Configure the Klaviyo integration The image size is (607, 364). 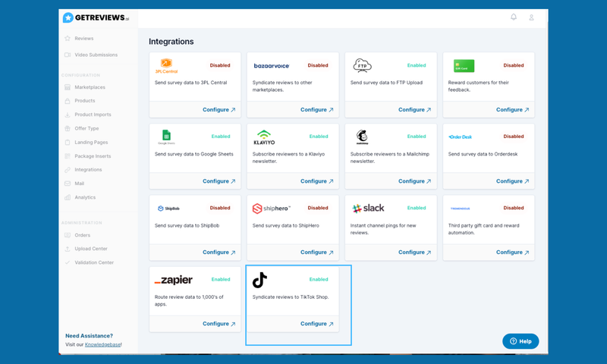coord(317,181)
